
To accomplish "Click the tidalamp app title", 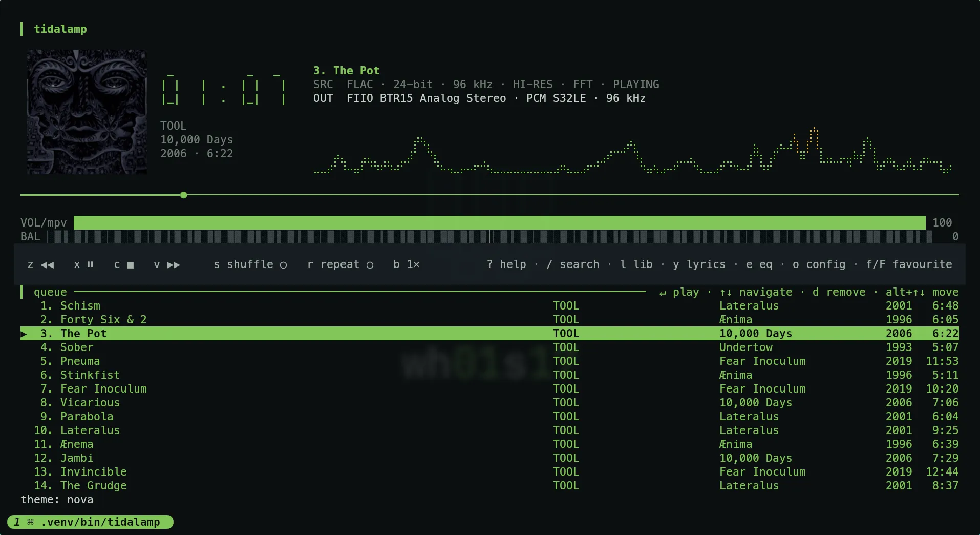I will [x=60, y=29].
